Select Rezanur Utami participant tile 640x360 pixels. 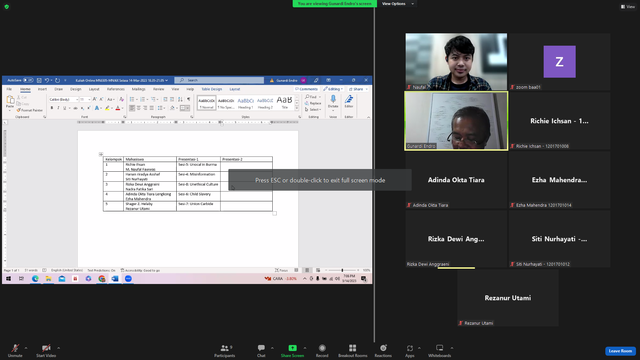click(508, 298)
